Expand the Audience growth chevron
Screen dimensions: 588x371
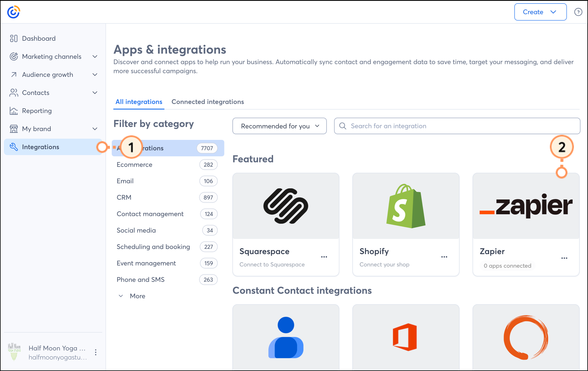tap(95, 75)
